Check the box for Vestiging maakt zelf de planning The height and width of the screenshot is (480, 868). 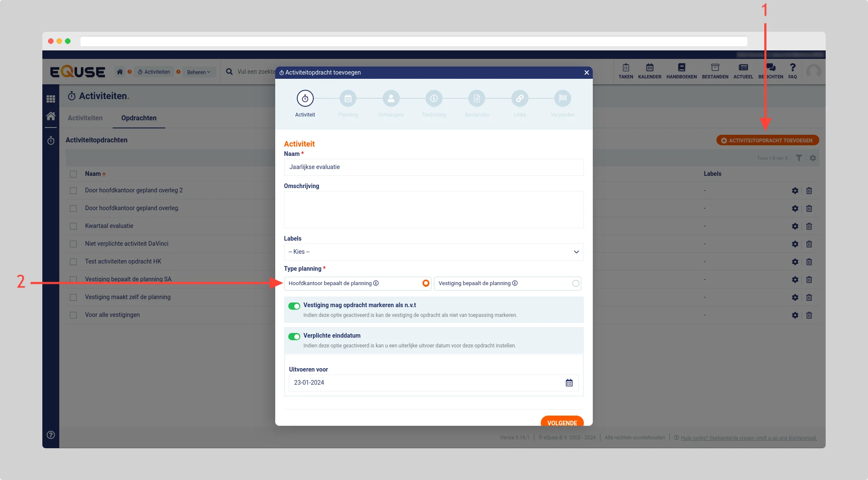73,297
